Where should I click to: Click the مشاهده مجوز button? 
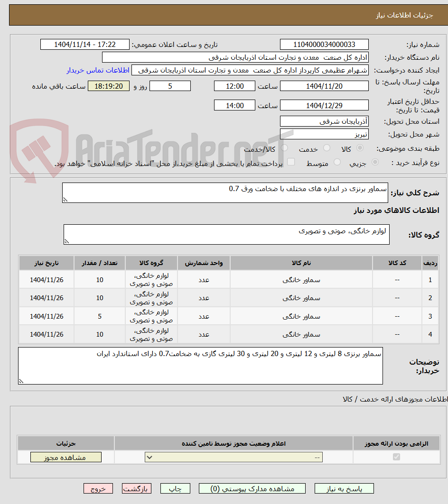tap(65, 457)
